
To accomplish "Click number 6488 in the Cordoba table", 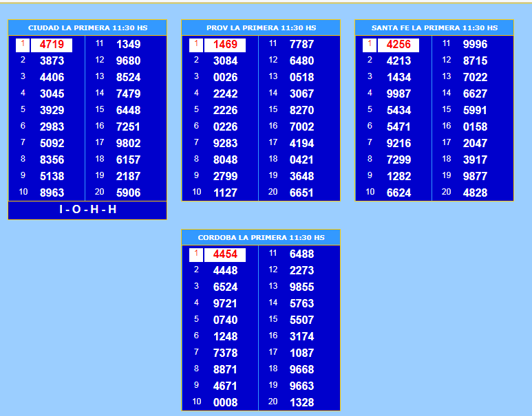I will (x=301, y=254).
